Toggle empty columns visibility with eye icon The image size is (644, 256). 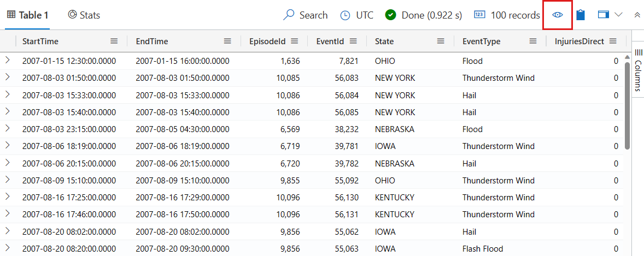[x=557, y=15]
